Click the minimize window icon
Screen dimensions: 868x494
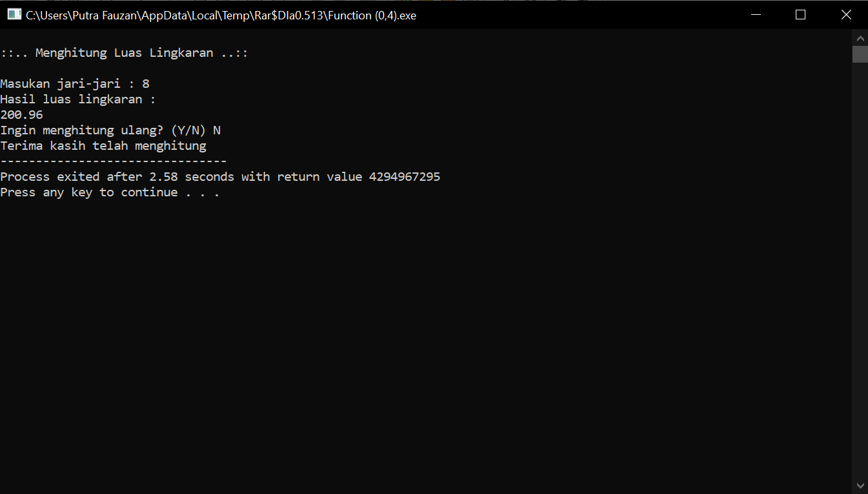755,14
